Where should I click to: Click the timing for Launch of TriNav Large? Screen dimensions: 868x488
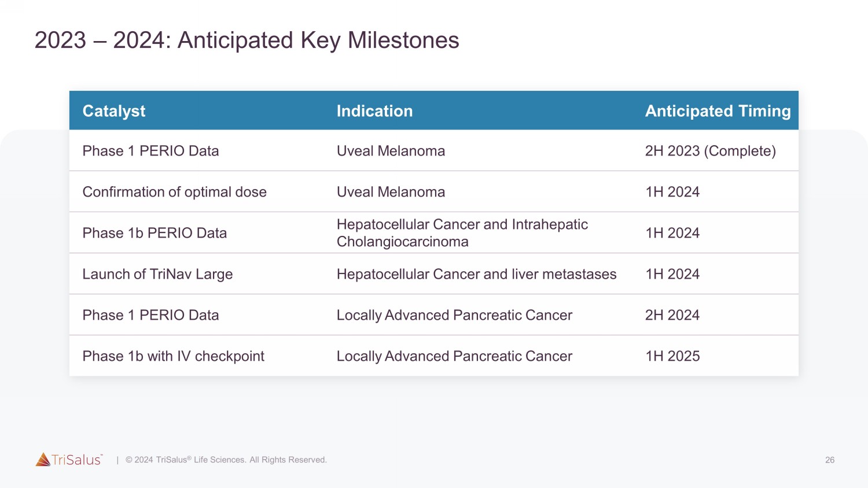click(x=672, y=274)
